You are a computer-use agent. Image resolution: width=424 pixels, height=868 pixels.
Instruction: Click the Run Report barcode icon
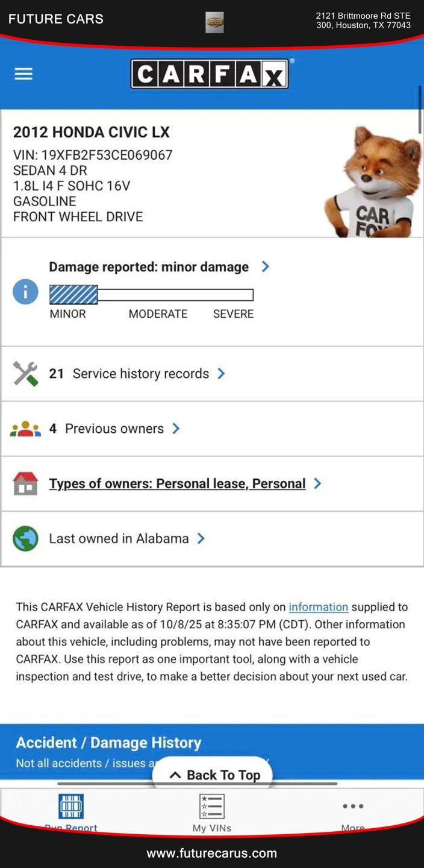point(71,807)
